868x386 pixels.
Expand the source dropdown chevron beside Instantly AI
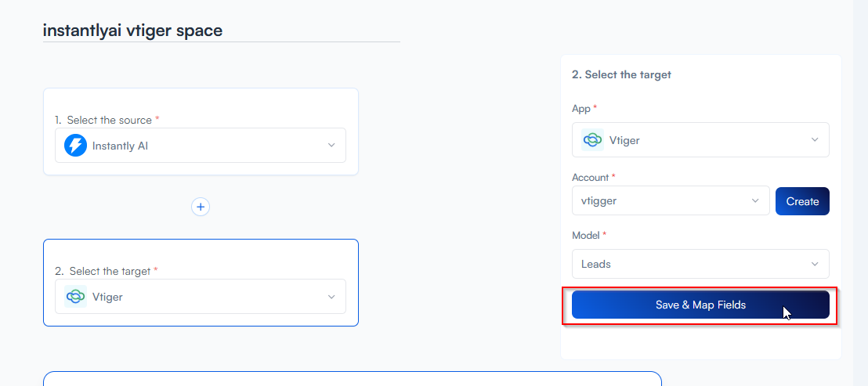(x=331, y=146)
